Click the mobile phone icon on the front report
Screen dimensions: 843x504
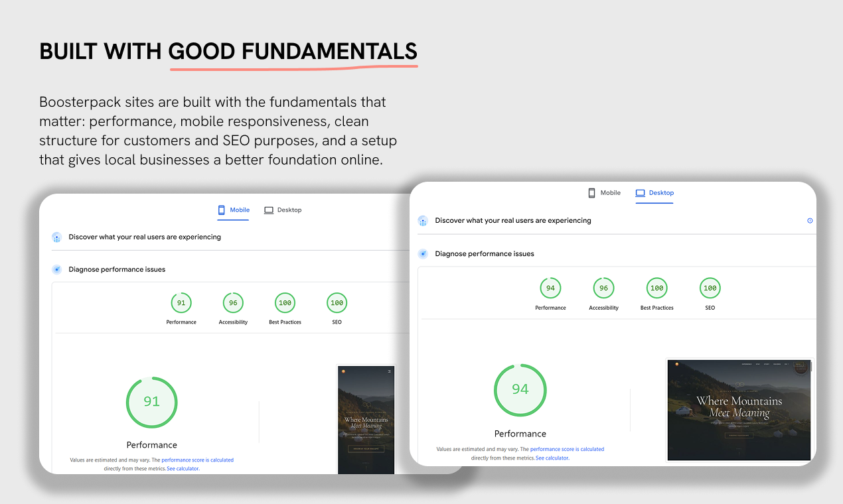pos(591,192)
